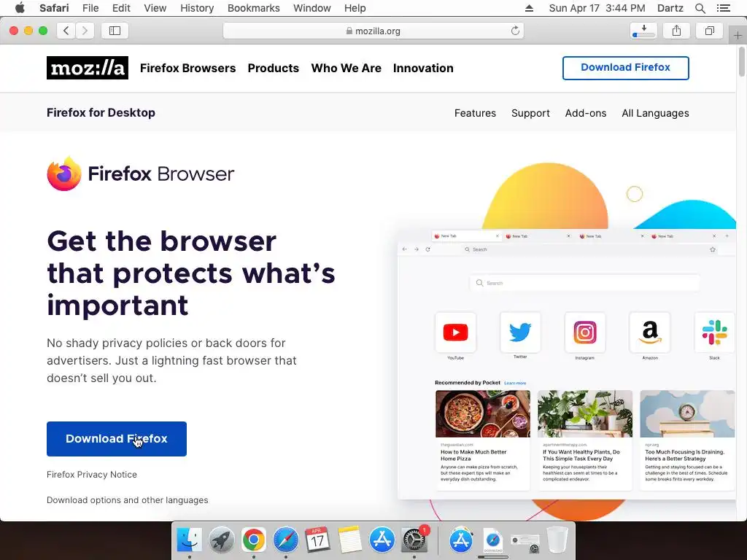Click the Firefox for Desktop heading
The image size is (747, 560).
(101, 112)
